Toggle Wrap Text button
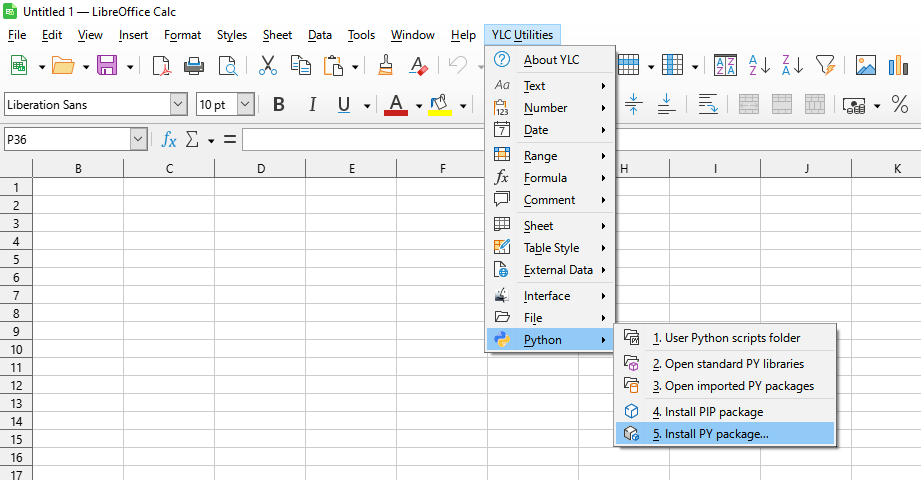This screenshot has width=921, height=480. [708, 105]
